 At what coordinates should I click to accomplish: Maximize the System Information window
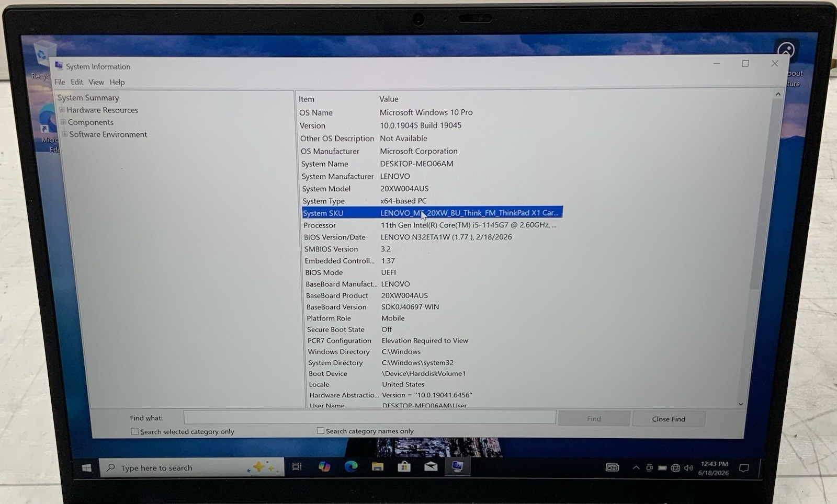[x=745, y=64]
